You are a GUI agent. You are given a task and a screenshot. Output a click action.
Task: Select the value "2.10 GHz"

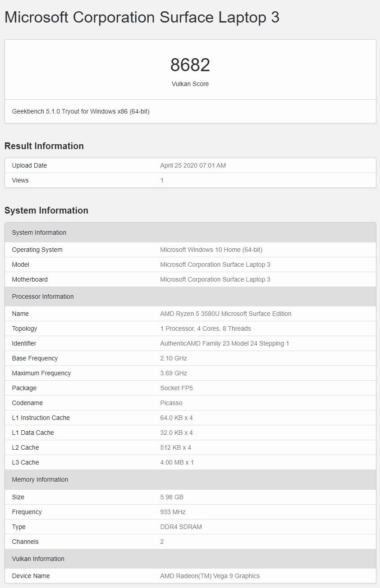174,358
